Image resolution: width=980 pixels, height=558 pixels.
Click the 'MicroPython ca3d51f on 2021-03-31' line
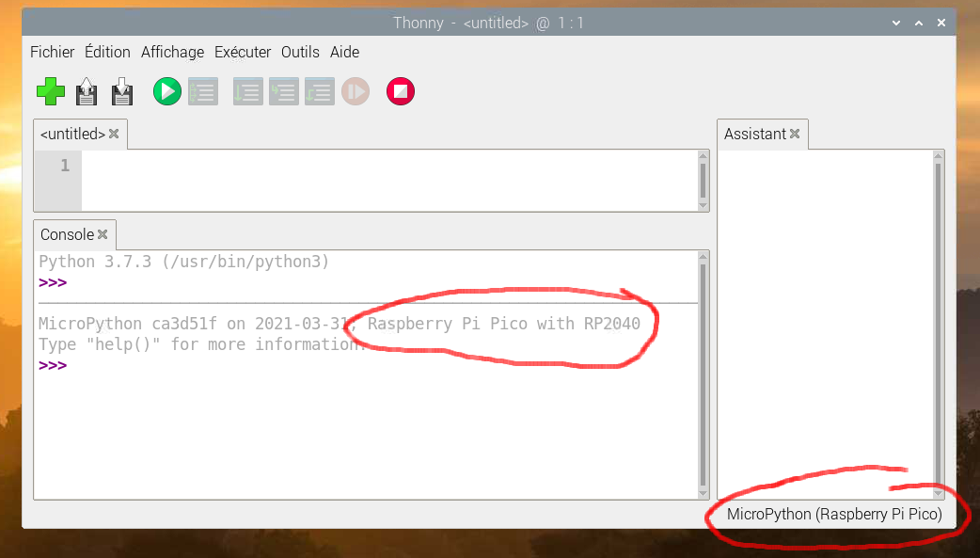coord(340,324)
